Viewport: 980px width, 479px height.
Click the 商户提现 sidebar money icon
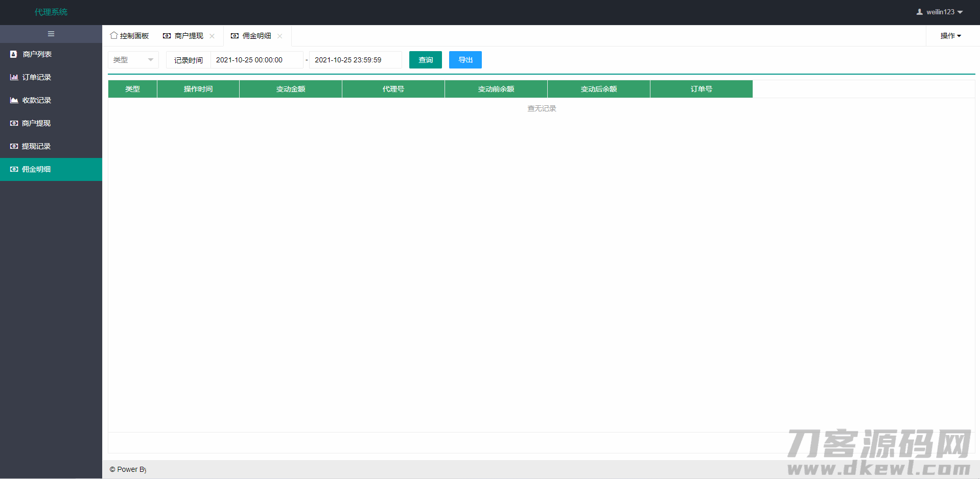(14, 123)
